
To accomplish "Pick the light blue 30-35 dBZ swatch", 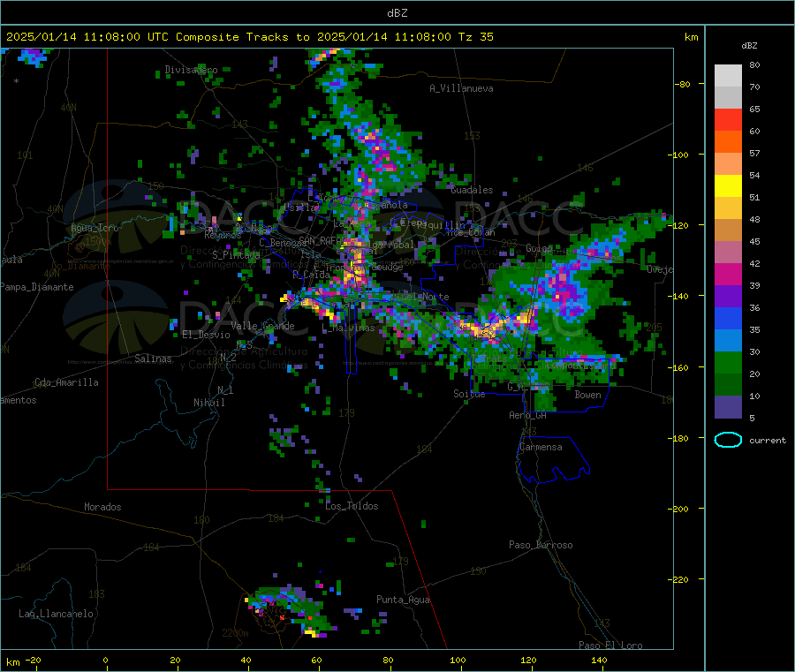I will (x=728, y=341).
